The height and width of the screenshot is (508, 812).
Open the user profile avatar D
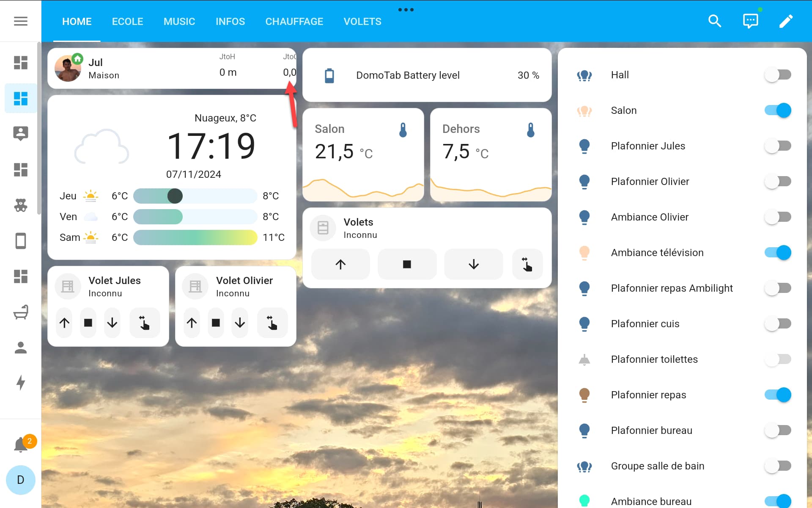pyautogui.click(x=20, y=480)
